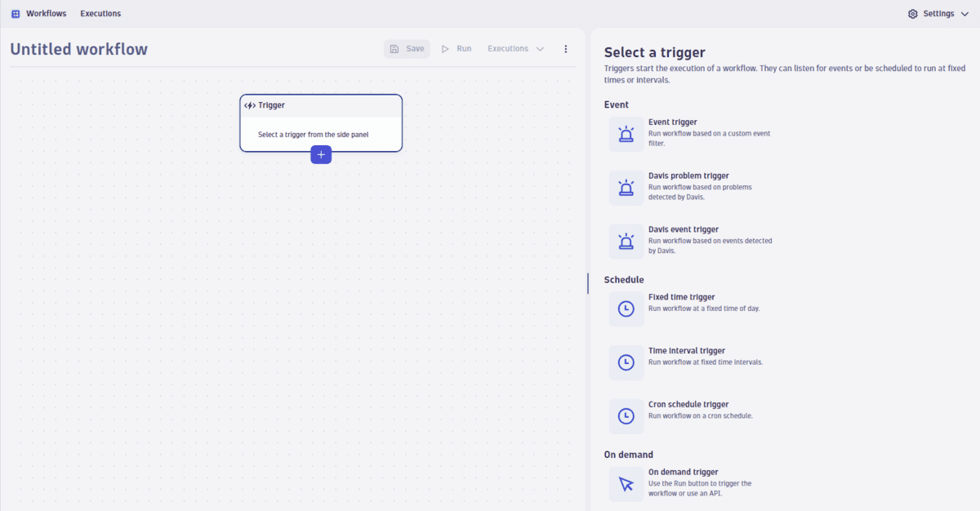Select the Time interval trigger clock icon
The width and height of the screenshot is (980, 511).
[x=626, y=362]
